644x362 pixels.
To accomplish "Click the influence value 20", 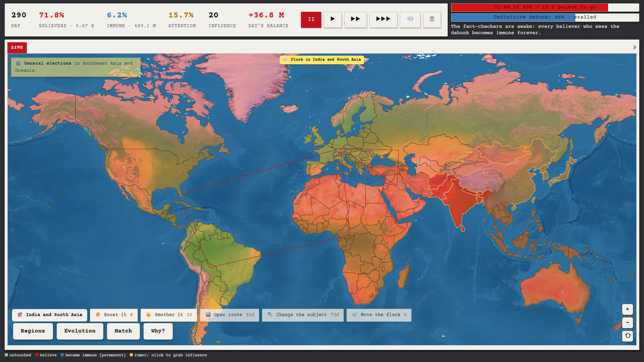I will (213, 15).
